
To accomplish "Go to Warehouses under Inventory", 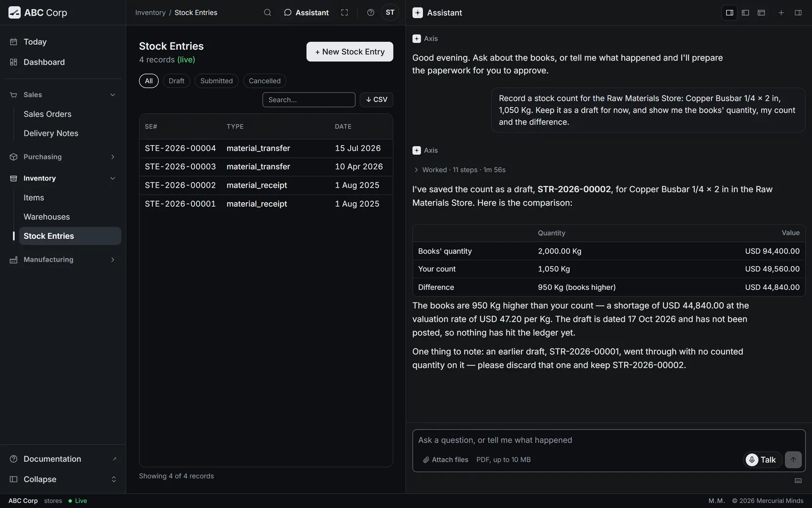I will tap(70, 217).
